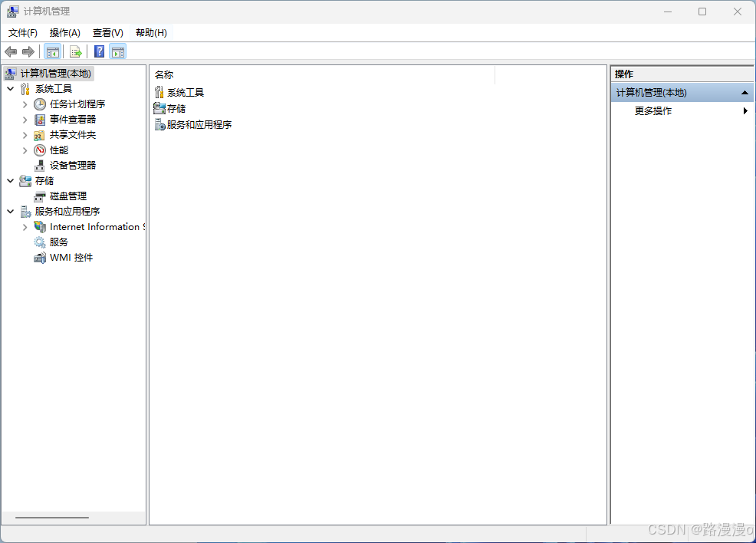Open the Help toolbar icon
The image size is (756, 543).
pos(100,51)
